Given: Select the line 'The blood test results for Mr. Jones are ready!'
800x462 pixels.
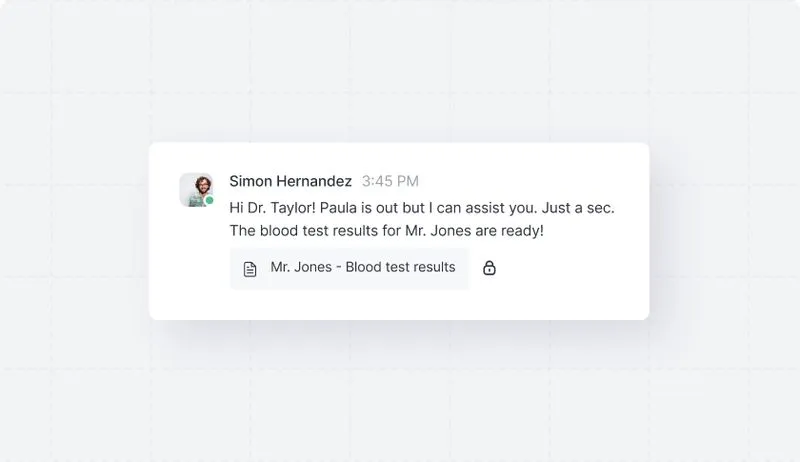Looking at the screenshot, I should click(387, 230).
